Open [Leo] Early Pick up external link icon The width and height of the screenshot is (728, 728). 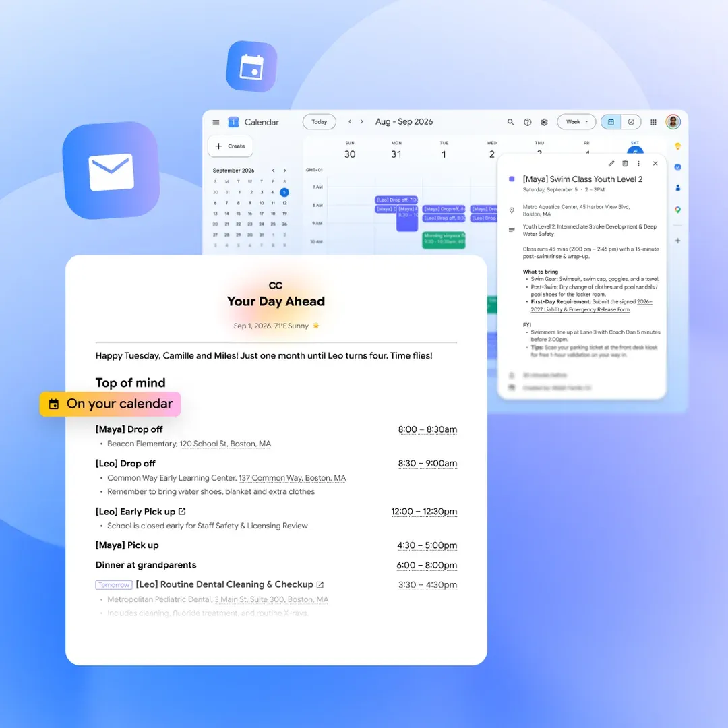click(x=182, y=511)
